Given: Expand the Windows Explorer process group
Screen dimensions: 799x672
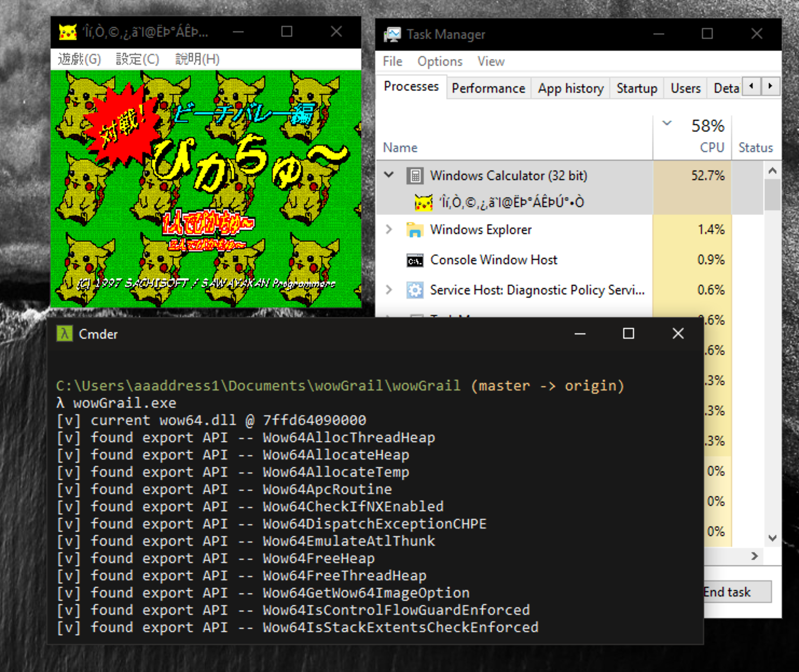Looking at the screenshot, I should (x=389, y=229).
